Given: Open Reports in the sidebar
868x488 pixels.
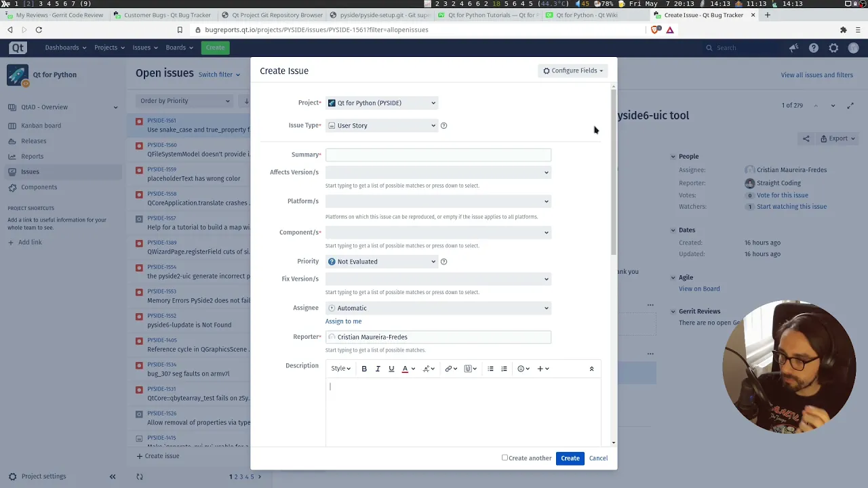Looking at the screenshot, I should click(x=32, y=157).
